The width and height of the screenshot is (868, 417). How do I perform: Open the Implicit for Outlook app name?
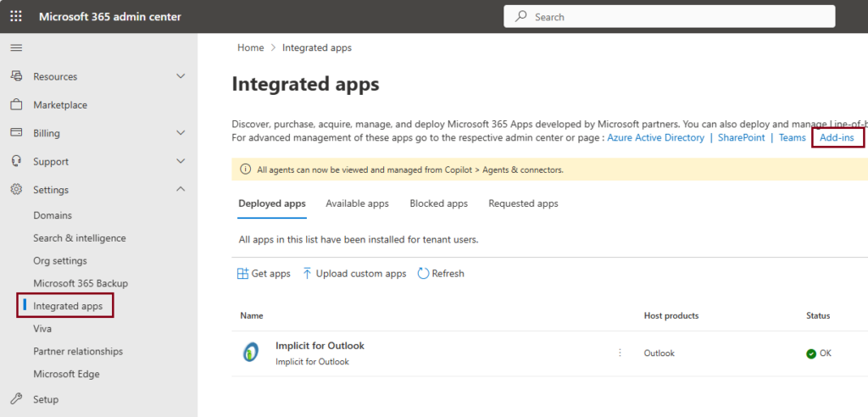320,346
